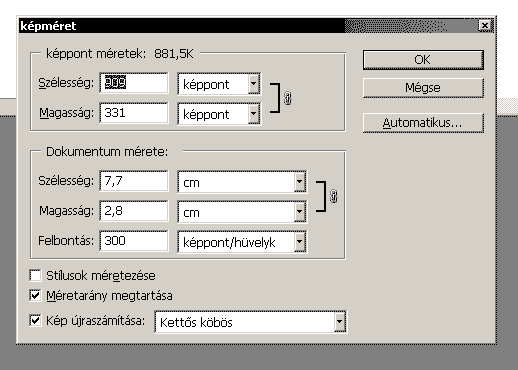
Task: Click the OK button
Action: coord(423,60)
